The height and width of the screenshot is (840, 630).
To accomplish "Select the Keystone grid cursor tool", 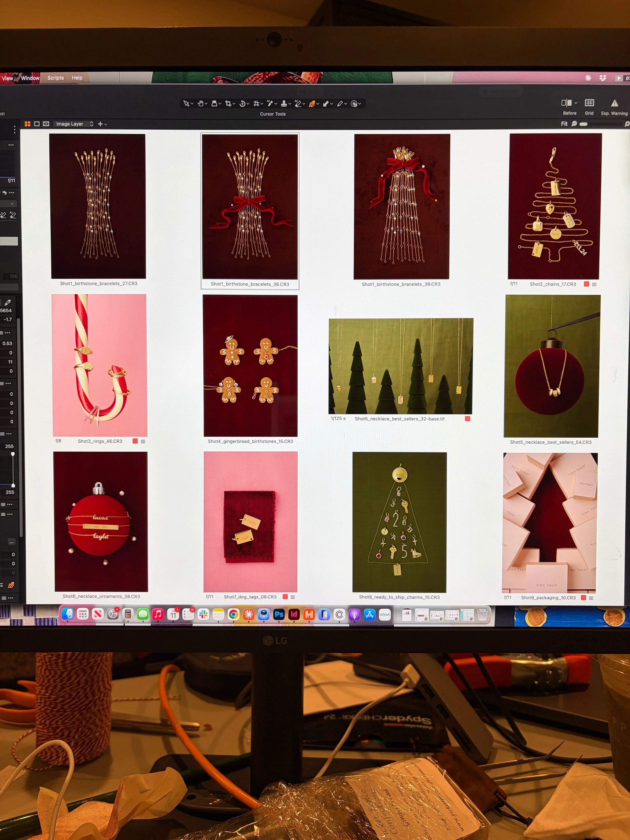I will 256,104.
